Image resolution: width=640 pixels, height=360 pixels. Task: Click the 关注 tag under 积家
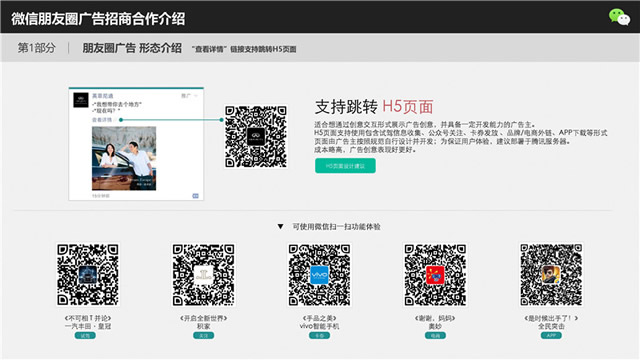tap(204, 336)
